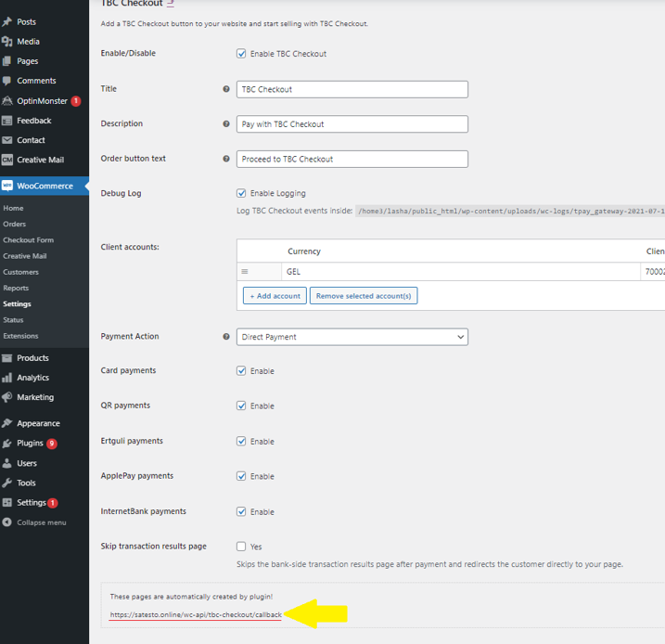This screenshot has width=665, height=644.
Task: Open Posts via its pushpin icon
Action: tap(6, 21)
